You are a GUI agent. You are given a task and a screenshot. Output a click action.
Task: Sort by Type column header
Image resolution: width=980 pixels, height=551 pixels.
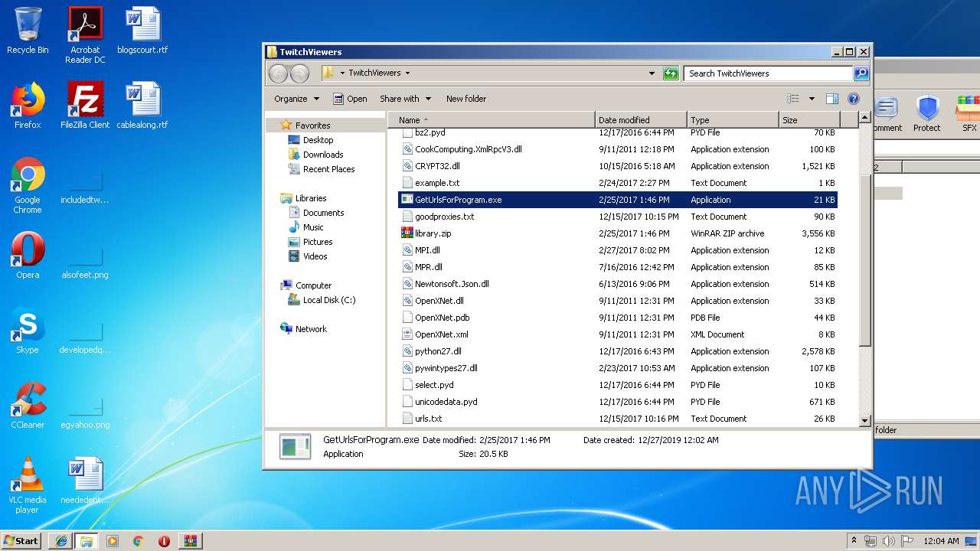[733, 120]
